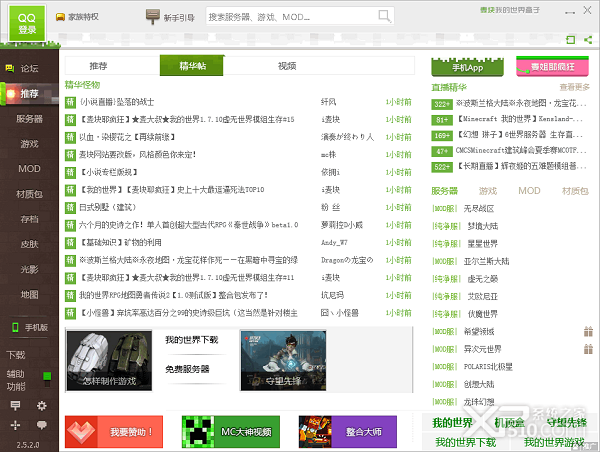Select the 材质包 tab in right panel
The image size is (600, 452).
coord(575,191)
